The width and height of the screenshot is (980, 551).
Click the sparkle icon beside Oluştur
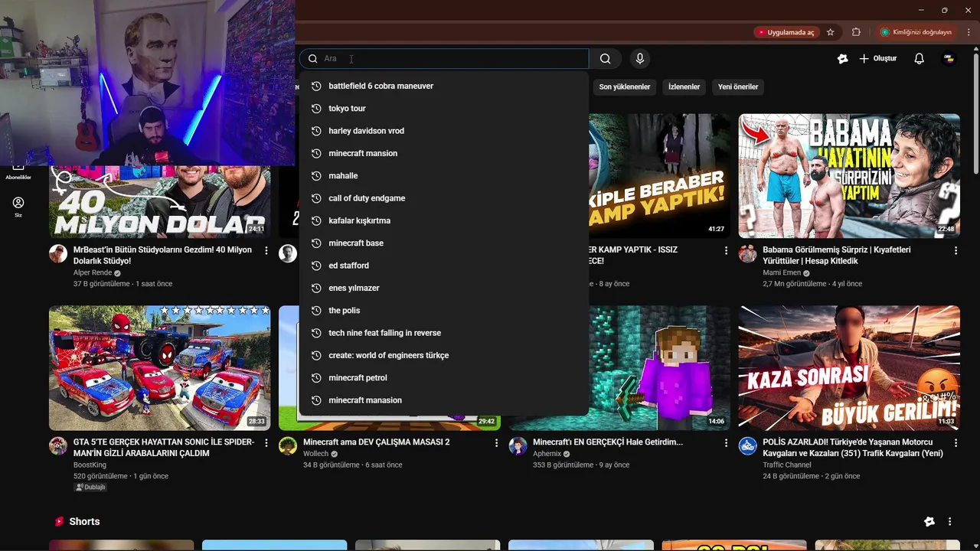tap(842, 59)
